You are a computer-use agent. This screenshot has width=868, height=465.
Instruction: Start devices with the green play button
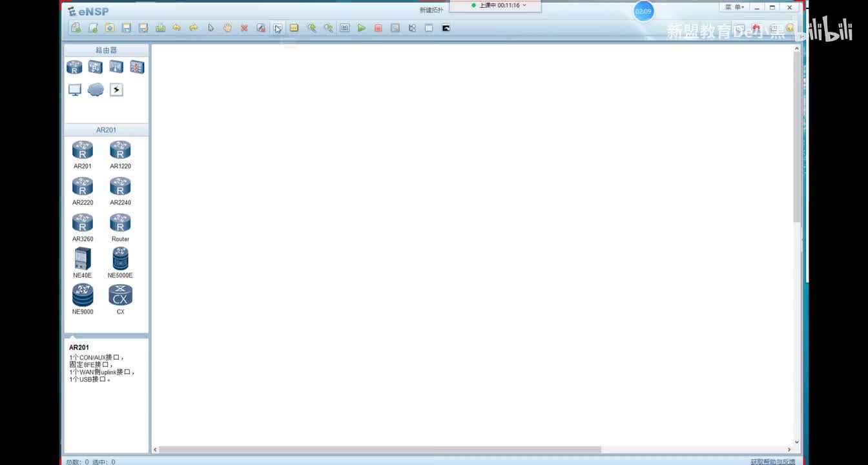362,28
